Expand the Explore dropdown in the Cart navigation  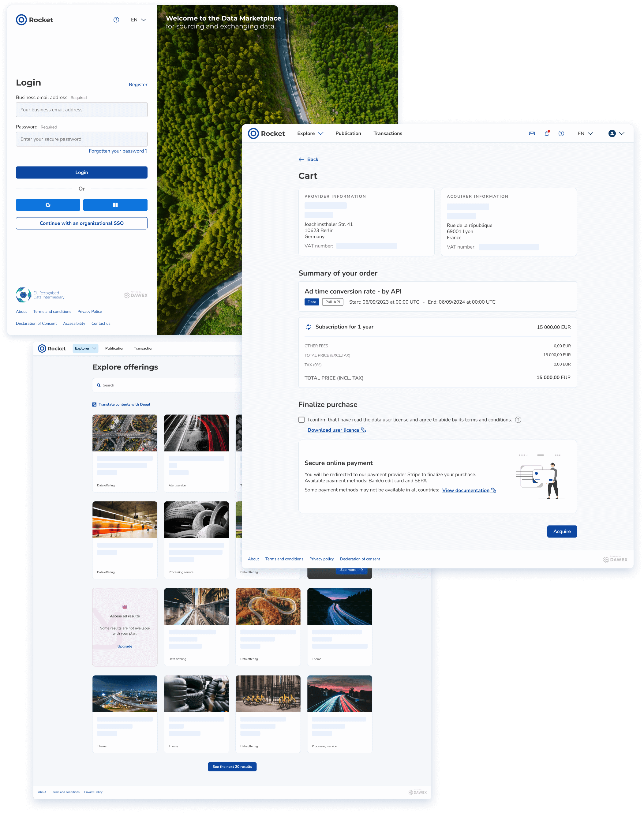310,133
